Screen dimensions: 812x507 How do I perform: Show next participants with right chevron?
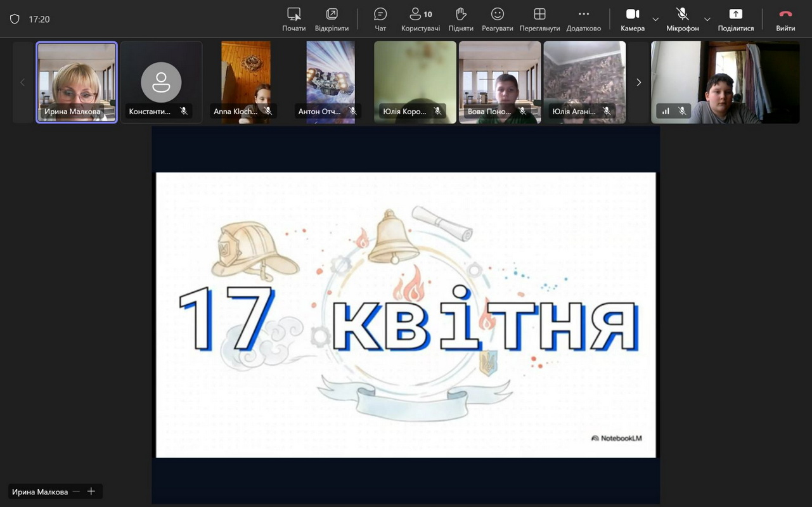638,82
